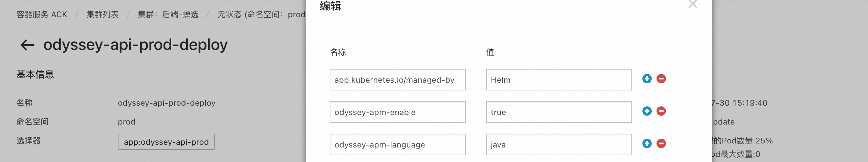Edit the name field app.kubernetes.io/managed-by
The height and width of the screenshot is (162, 868).
pyautogui.click(x=398, y=80)
